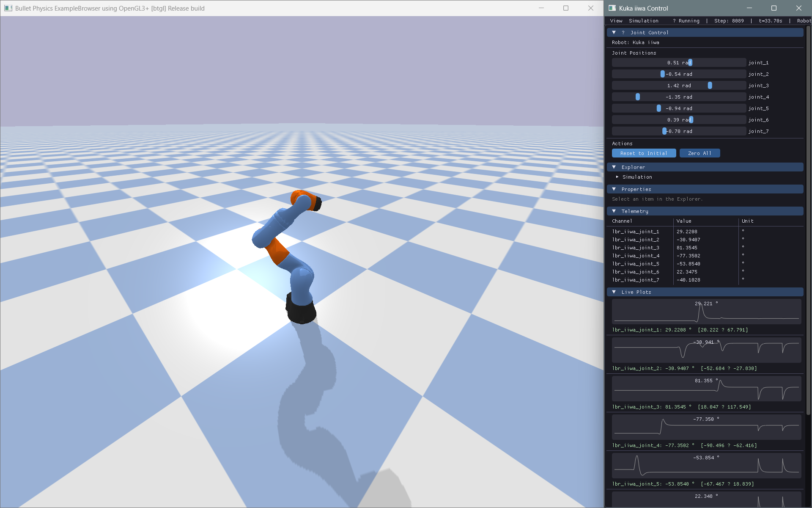
Task: Maximize the Bullet Physics ExampleBrowser window
Action: point(566,8)
